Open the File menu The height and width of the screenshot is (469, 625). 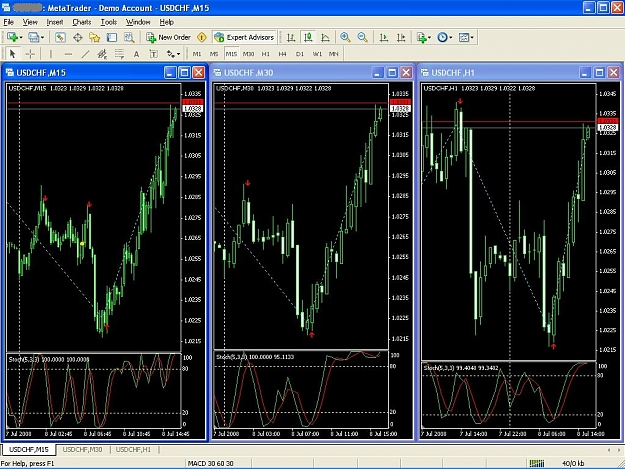point(8,22)
